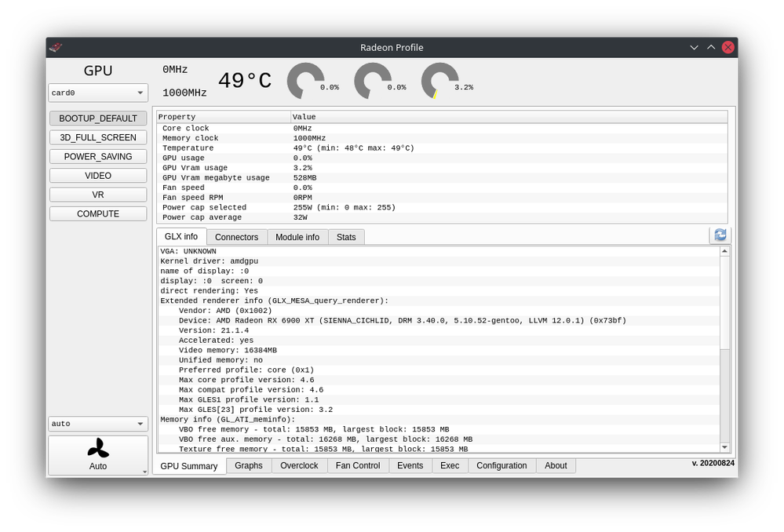Open the Exec tab
The image size is (784, 532).
450,465
